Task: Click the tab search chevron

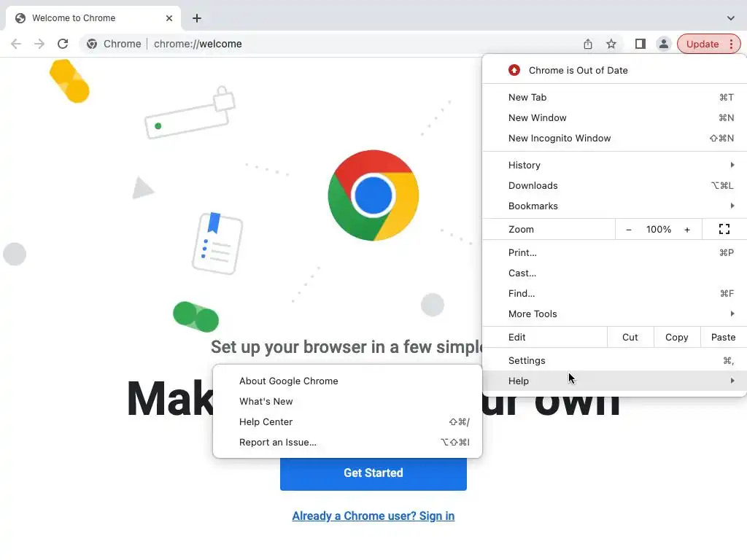Action: tap(731, 18)
